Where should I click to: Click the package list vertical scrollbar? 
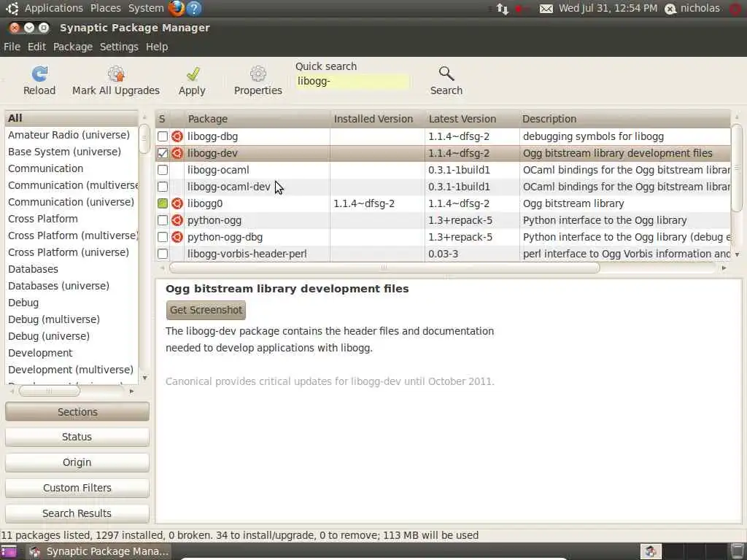[x=737, y=167]
